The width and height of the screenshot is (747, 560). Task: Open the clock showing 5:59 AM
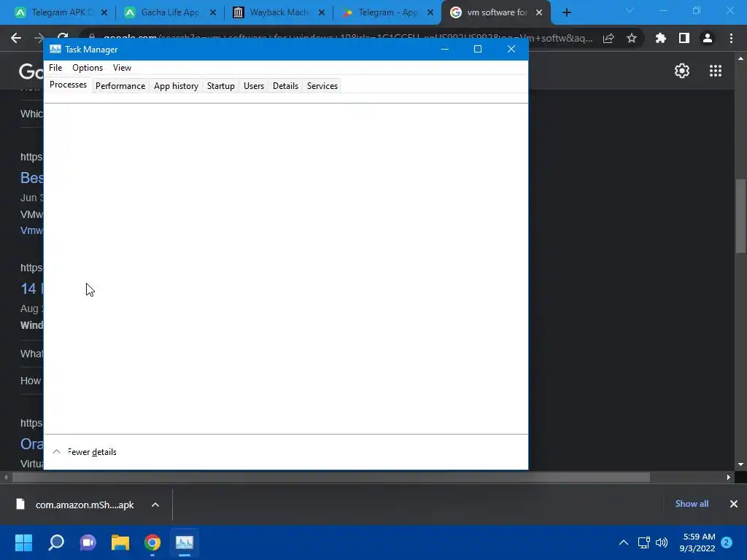tap(697, 542)
